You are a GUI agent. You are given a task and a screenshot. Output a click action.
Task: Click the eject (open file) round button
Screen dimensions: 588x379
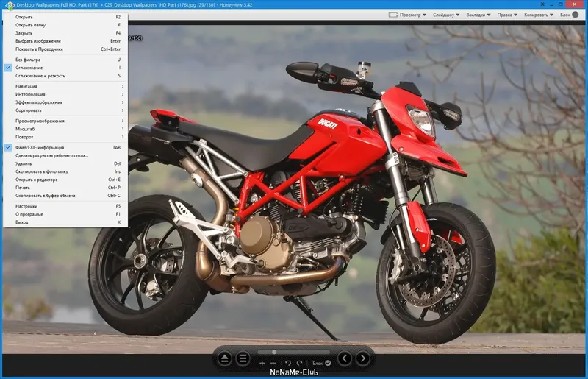225,358
